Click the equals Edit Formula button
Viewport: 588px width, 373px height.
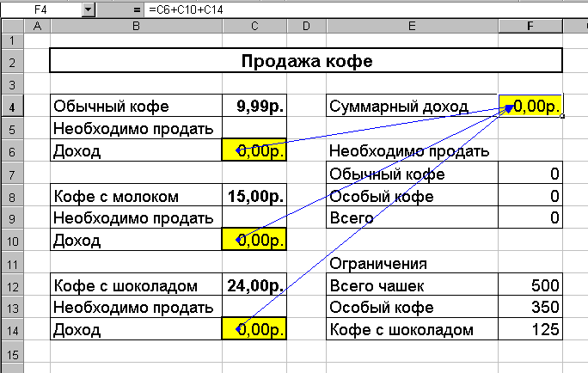[x=137, y=9]
